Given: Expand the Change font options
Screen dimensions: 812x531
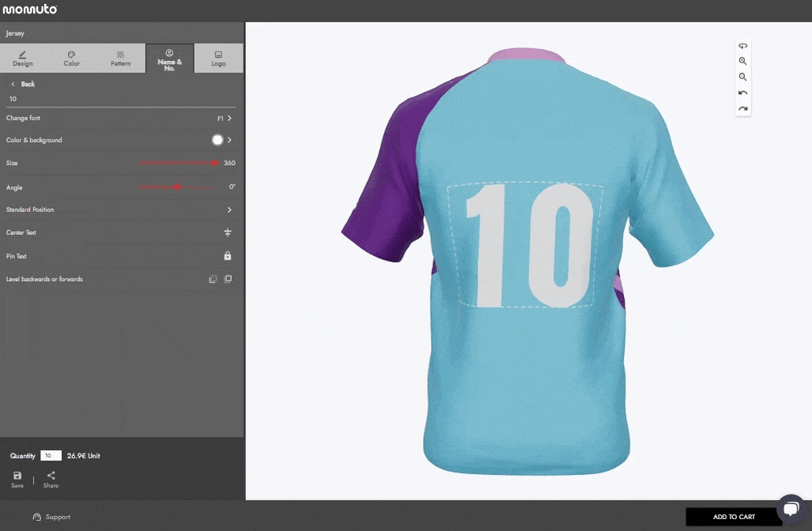Looking at the screenshot, I should coord(228,118).
